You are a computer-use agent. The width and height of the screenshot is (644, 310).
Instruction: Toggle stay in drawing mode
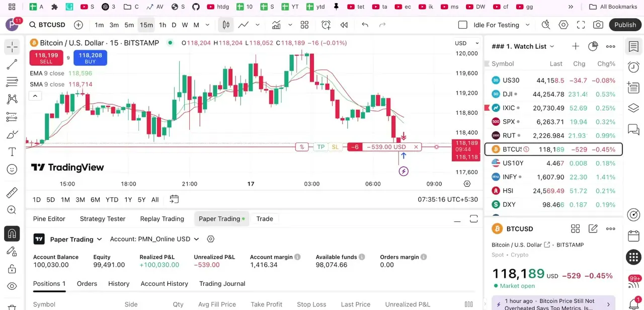[x=12, y=251]
